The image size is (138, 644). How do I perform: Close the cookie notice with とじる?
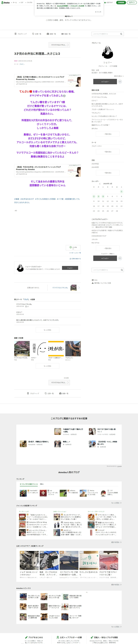(x=98, y=12)
